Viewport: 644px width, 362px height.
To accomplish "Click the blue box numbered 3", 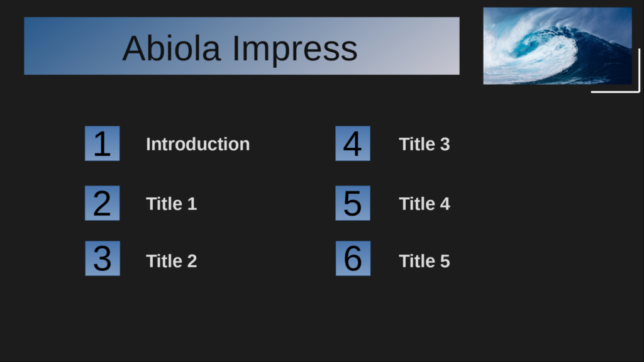I will click(x=102, y=258).
